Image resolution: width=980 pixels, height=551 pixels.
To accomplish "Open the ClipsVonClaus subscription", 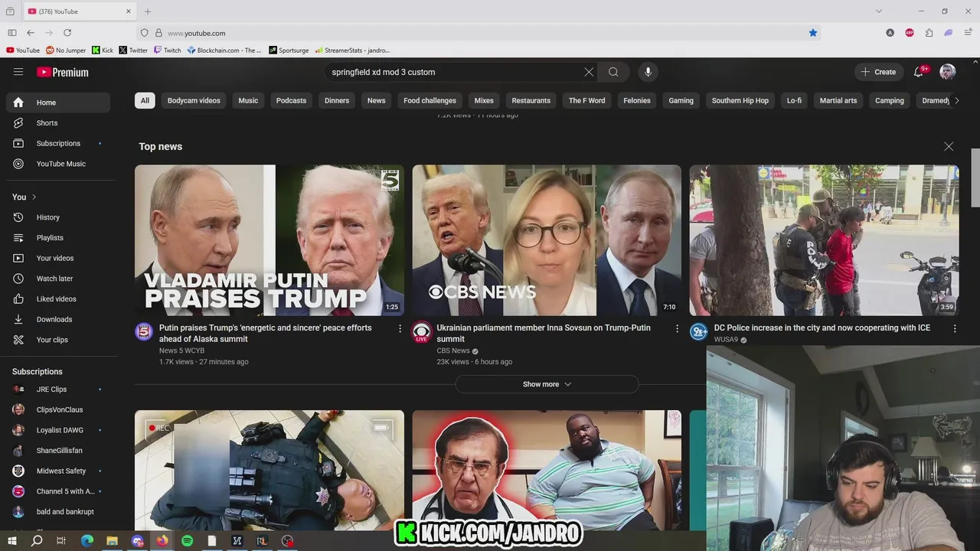I will click(58, 409).
